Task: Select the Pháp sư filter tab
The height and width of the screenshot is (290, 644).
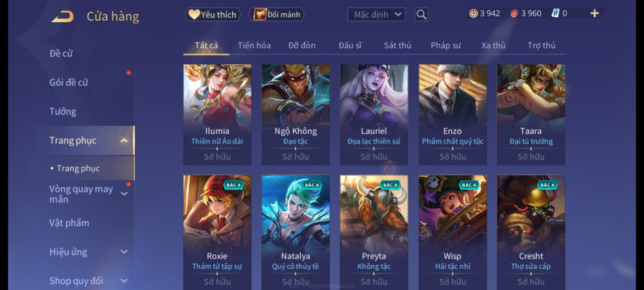Action: point(445,45)
